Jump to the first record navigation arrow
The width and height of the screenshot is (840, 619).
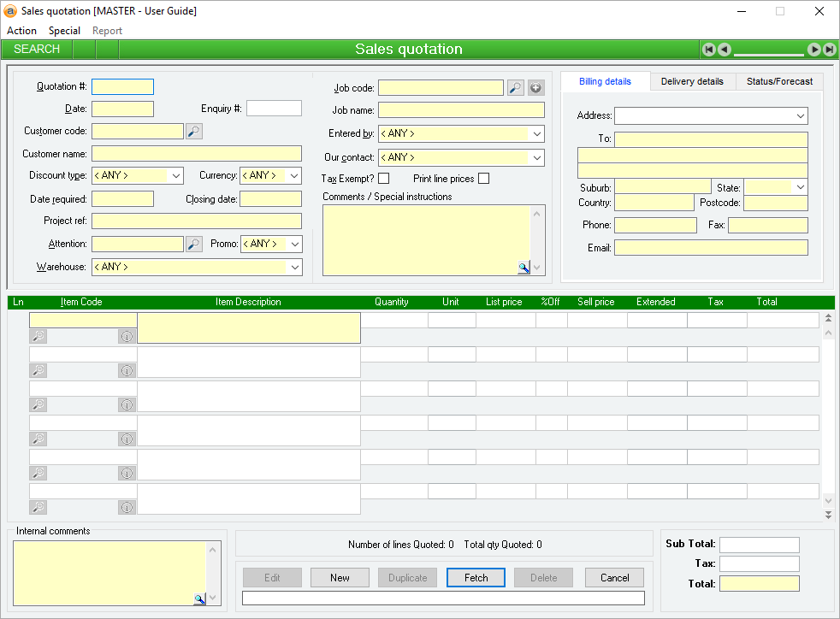[x=708, y=50]
